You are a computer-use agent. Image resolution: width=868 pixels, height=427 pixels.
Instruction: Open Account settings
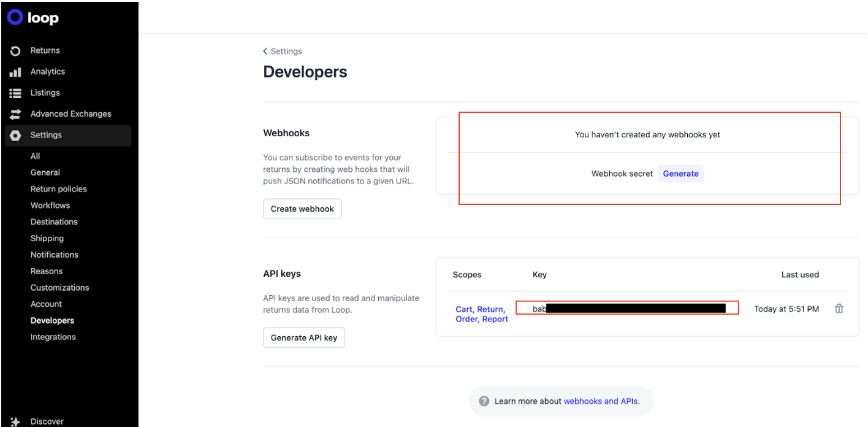click(46, 304)
